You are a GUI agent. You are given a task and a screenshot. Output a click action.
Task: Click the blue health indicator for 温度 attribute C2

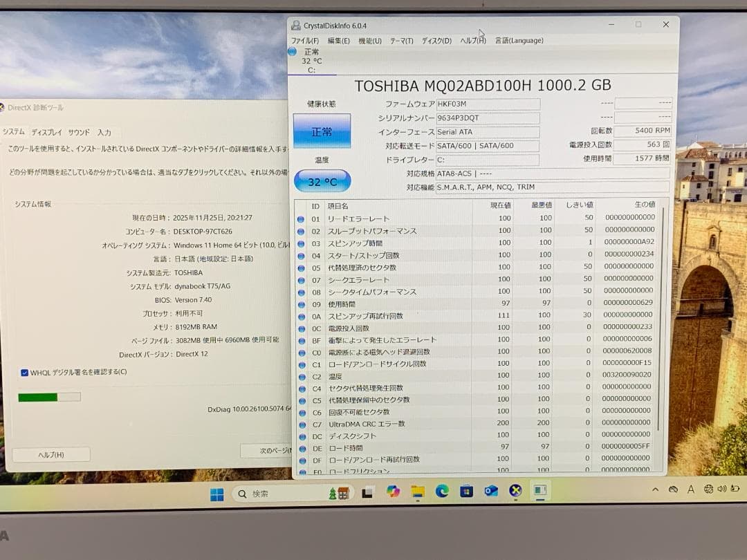coord(301,376)
